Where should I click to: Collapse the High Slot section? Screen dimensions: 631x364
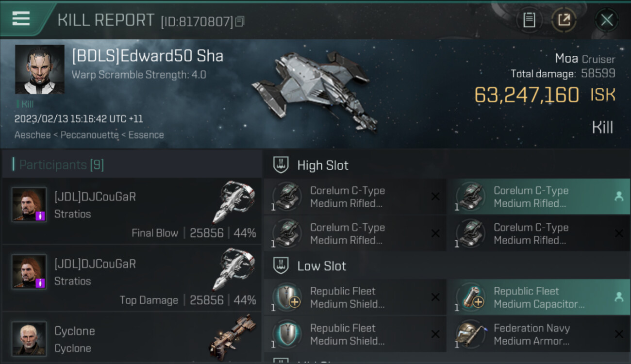(323, 165)
